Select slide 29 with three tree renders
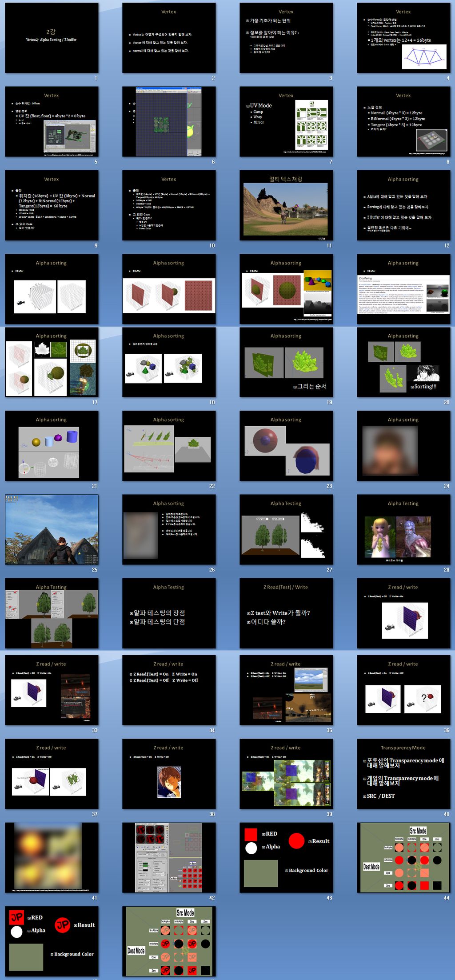 point(52,613)
